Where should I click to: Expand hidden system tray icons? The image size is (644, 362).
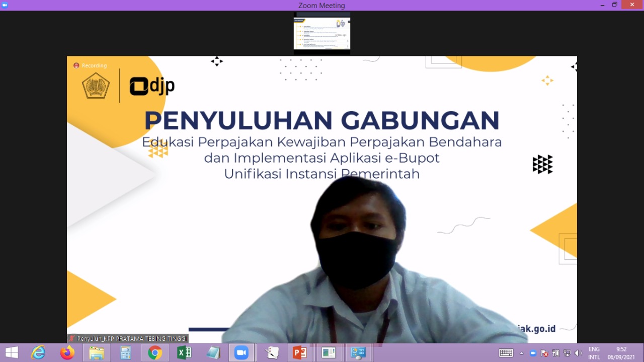[521, 353]
